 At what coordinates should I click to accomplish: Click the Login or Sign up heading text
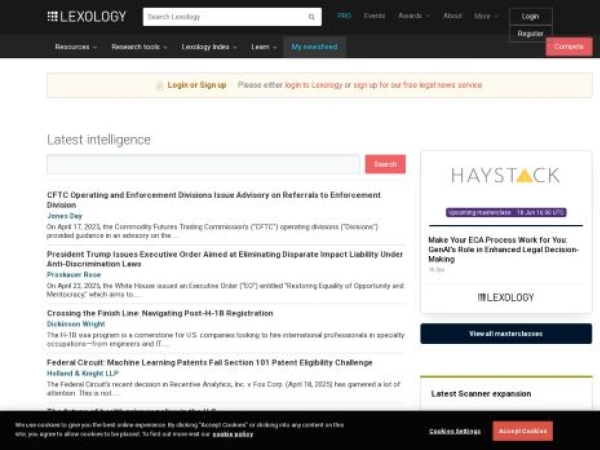tap(197, 85)
